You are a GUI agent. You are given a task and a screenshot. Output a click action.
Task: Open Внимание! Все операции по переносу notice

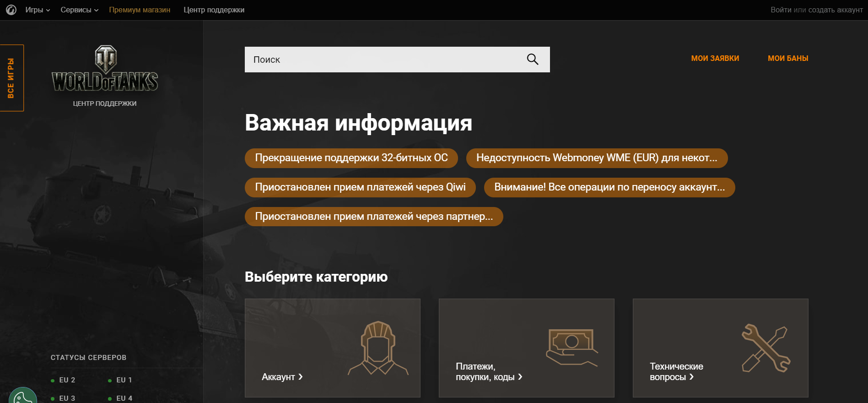tap(609, 187)
